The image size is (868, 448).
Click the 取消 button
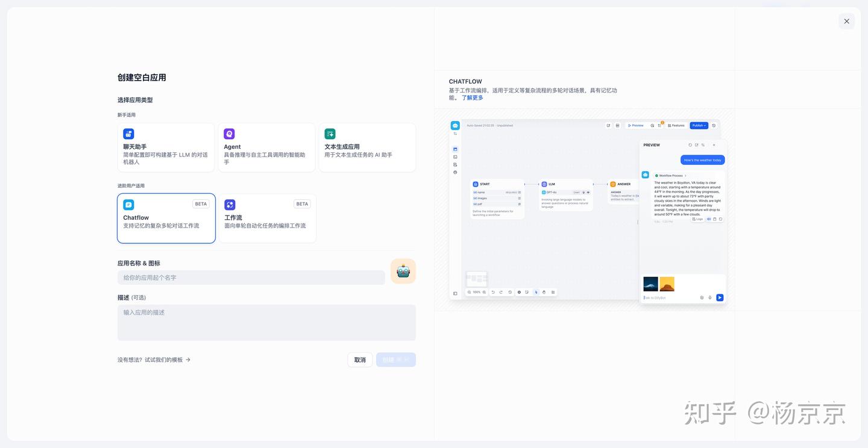click(360, 359)
